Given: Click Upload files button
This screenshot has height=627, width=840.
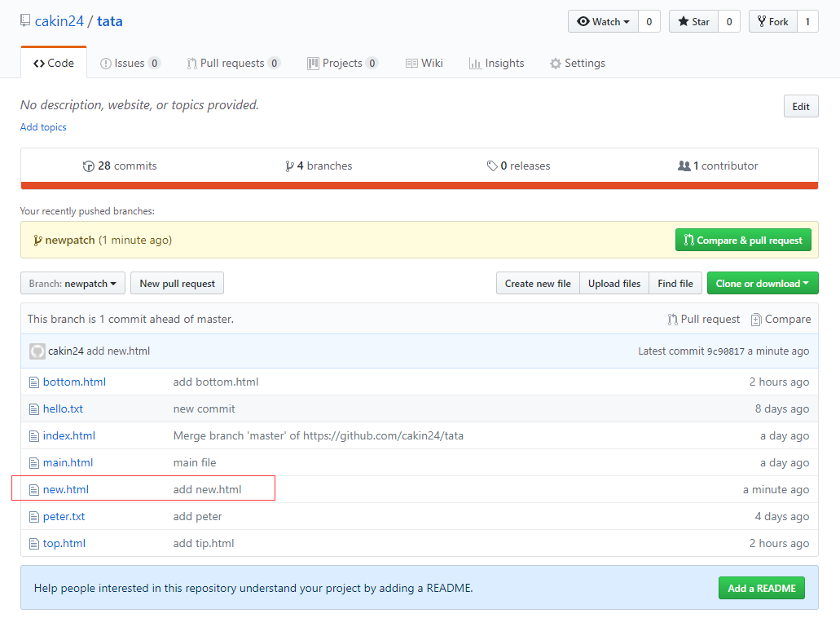Looking at the screenshot, I should pyautogui.click(x=614, y=283).
